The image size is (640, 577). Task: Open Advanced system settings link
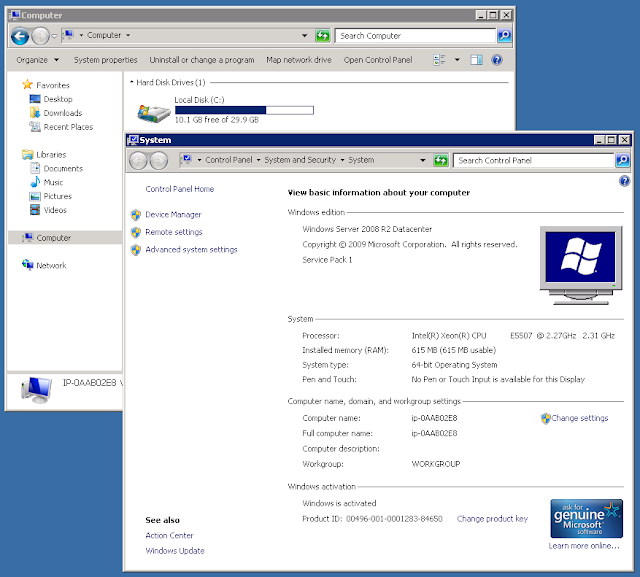click(191, 250)
